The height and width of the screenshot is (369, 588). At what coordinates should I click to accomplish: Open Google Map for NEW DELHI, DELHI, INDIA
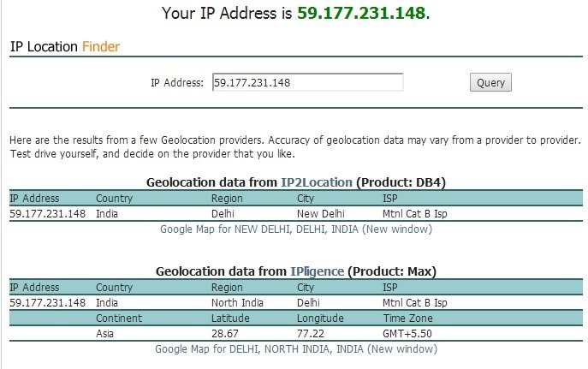tap(295, 229)
